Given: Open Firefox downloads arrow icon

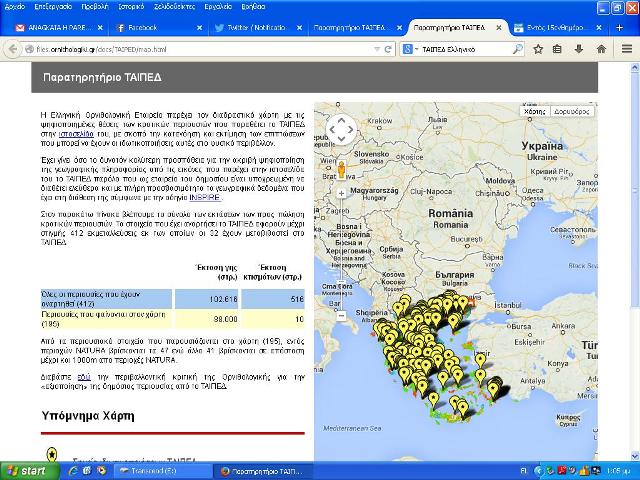Looking at the screenshot, I should point(580,48).
